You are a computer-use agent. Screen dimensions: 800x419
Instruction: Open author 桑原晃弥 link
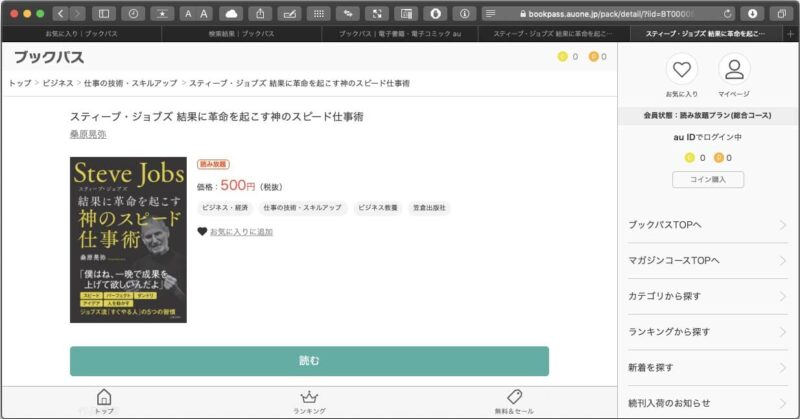(88, 134)
